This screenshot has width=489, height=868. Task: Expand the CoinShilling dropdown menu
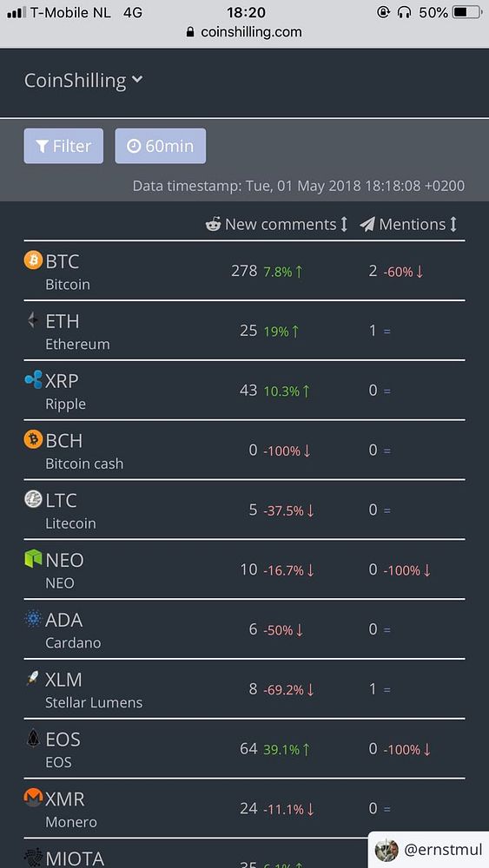coord(83,81)
